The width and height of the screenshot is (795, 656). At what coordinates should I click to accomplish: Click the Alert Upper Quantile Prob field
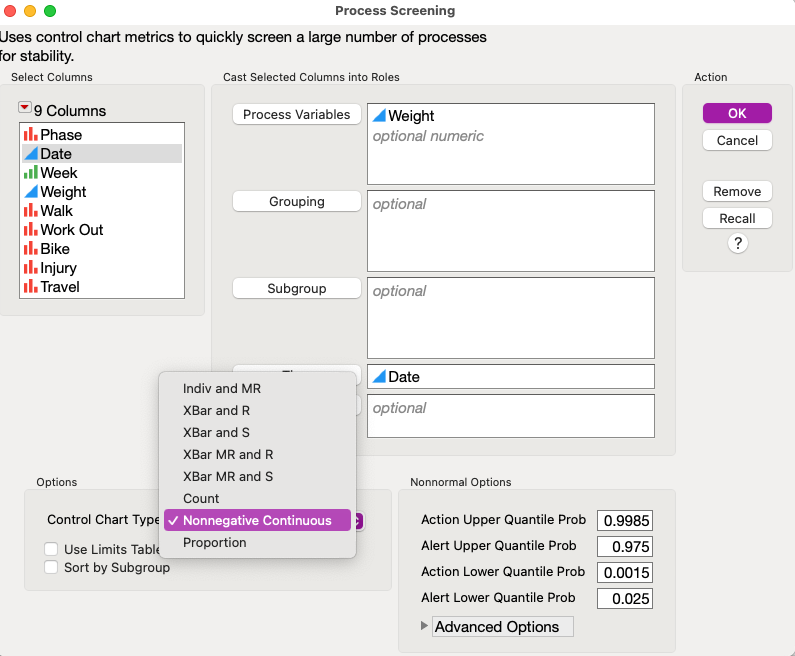coord(625,546)
